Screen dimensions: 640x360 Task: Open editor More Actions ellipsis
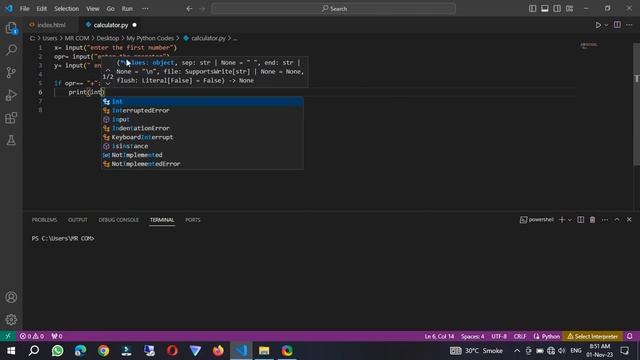pyautogui.click(x=629, y=25)
